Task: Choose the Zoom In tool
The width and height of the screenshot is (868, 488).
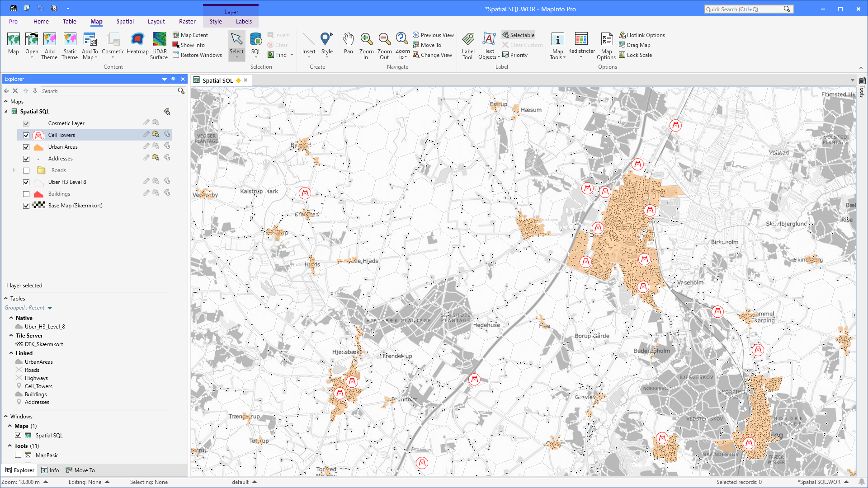Action: point(366,39)
